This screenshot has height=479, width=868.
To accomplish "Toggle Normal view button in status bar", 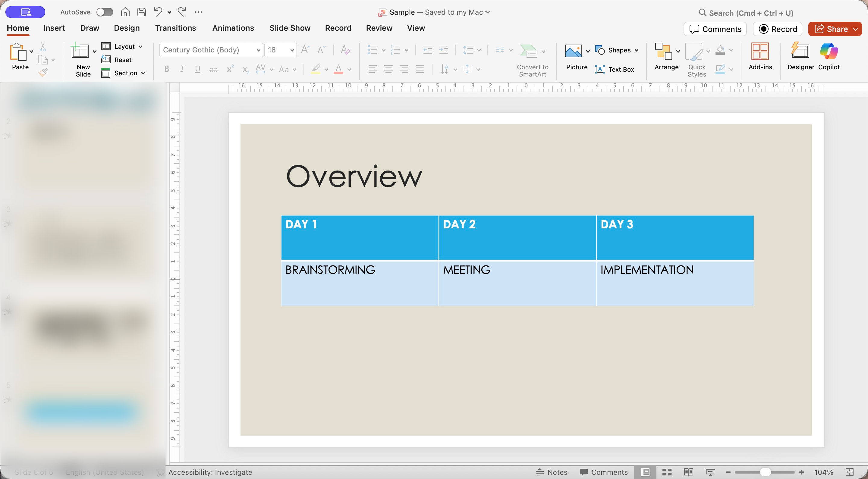I will [x=645, y=472].
